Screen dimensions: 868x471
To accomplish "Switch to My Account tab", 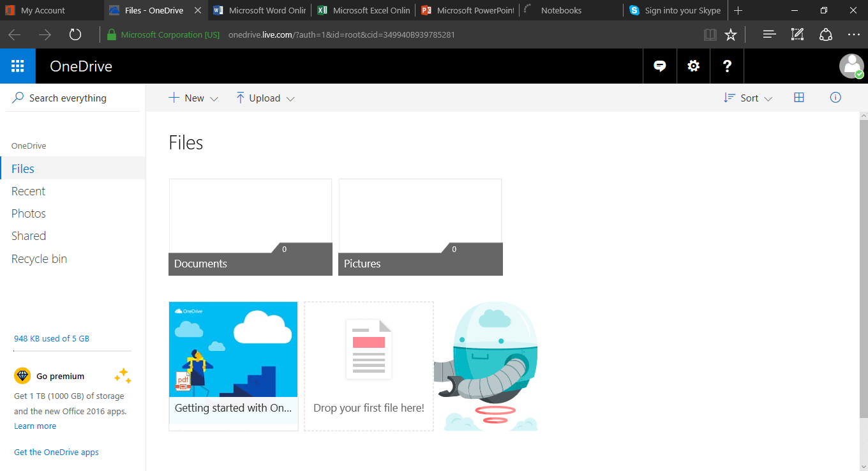I will (x=52, y=10).
